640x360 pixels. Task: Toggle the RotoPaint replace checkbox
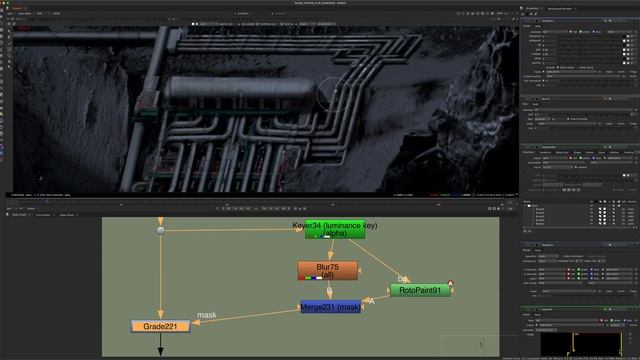click(576, 167)
